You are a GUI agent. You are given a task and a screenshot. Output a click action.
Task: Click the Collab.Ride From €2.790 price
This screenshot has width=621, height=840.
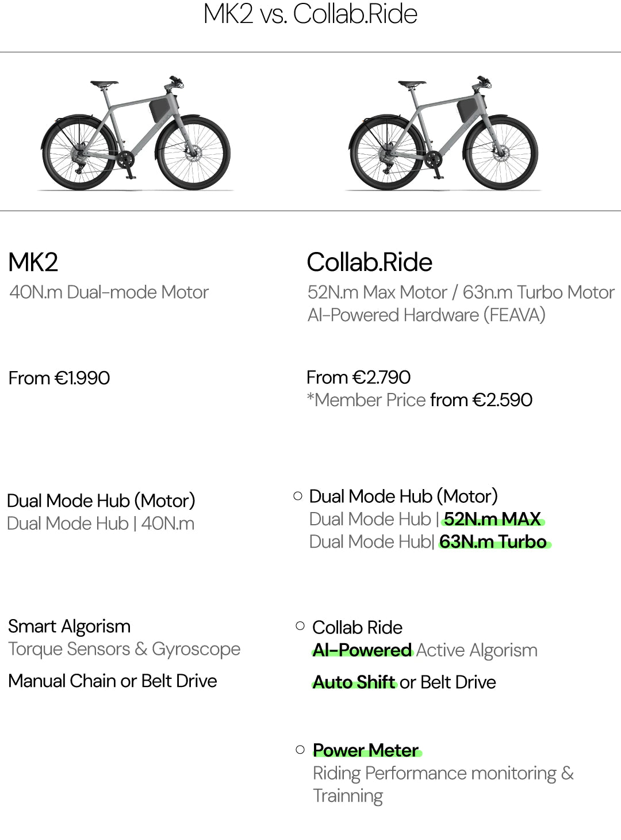[358, 377]
